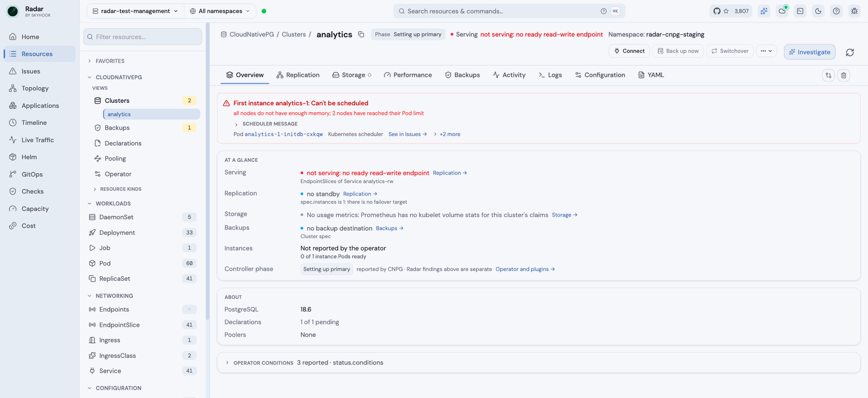Click the compare icon beside the trash button
This screenshot has width=868, height=398.
(x=828, y=75)
